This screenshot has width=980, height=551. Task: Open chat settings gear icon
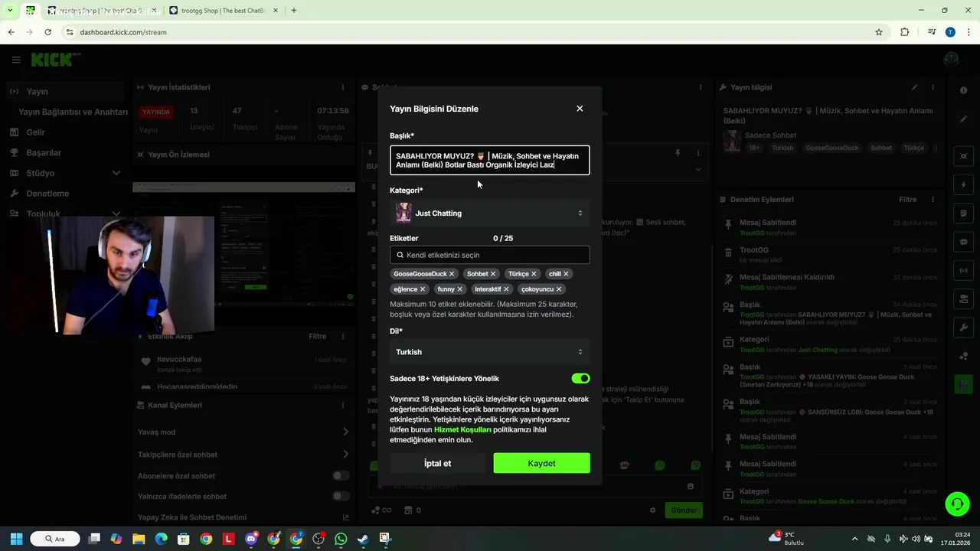(x=653, y=510)
